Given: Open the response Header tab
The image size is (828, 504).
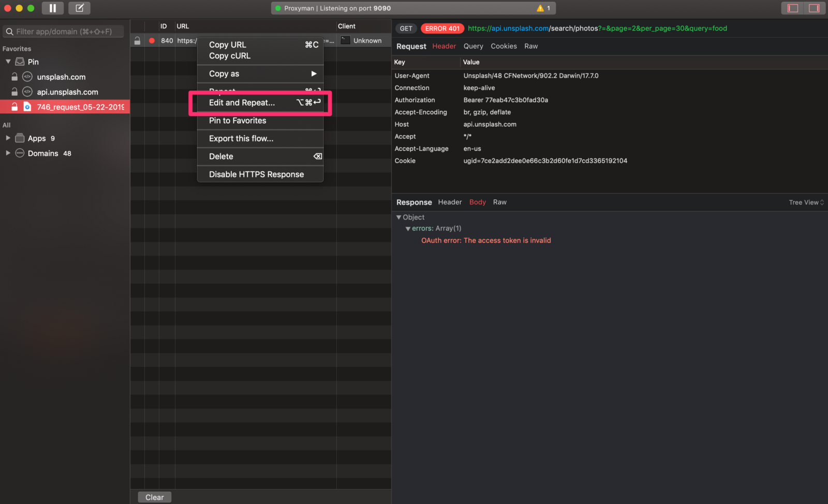Looking at the screenshot, I should click(x=450, y=202).
